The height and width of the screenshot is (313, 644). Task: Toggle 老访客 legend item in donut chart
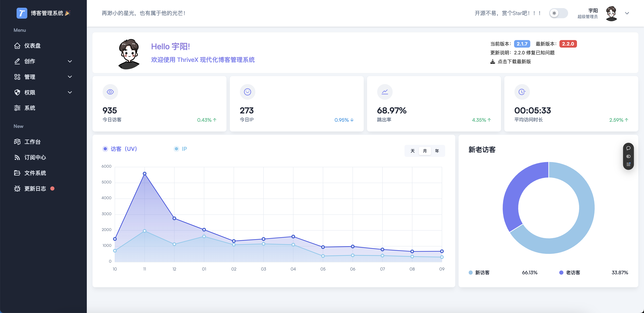tap(569, 273)
